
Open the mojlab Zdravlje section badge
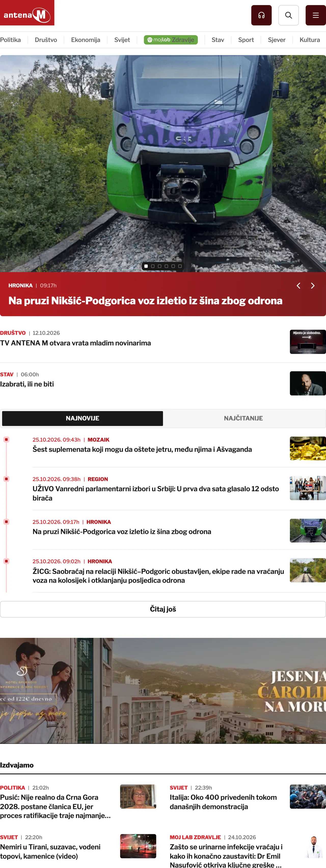coord(171,40)
